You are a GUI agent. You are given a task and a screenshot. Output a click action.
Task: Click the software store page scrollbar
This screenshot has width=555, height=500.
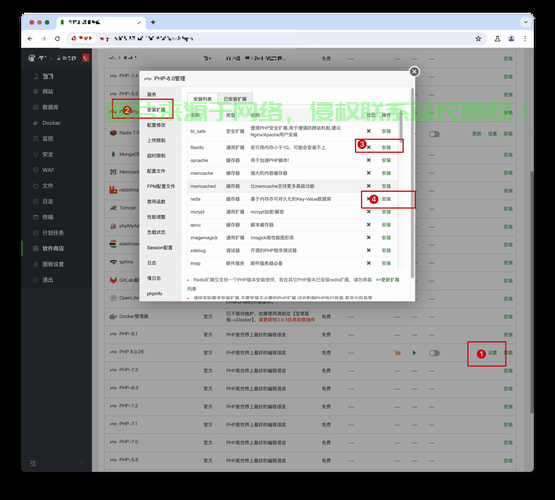[531, 292]
